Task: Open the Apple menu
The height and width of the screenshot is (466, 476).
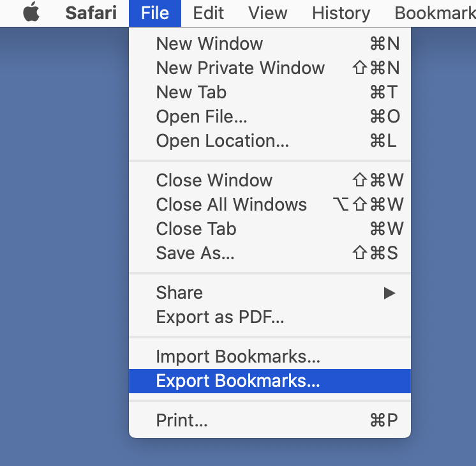Action: [x=31, y=13]
